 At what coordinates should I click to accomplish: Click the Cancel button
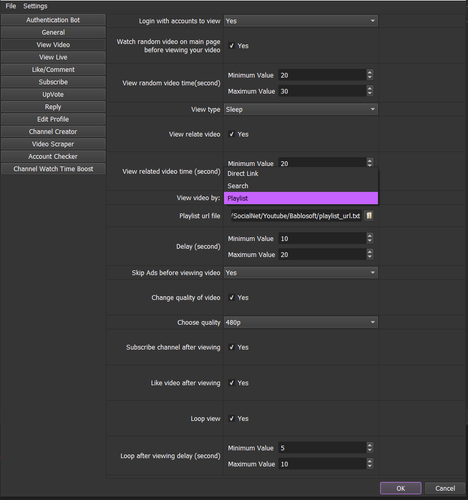point(445,488)
